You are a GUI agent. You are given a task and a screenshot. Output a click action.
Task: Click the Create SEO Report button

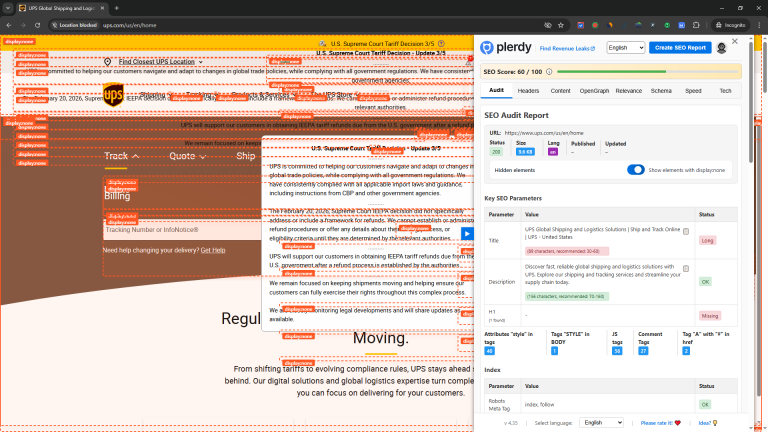pos(680,48)
